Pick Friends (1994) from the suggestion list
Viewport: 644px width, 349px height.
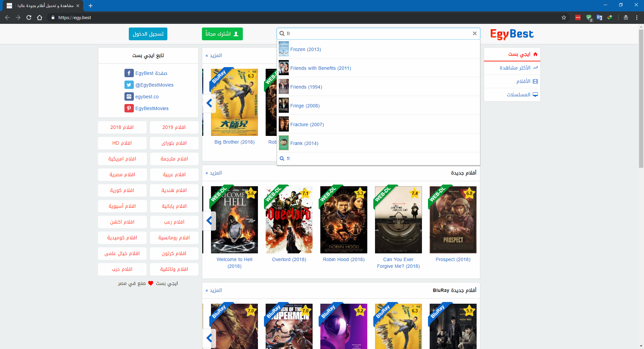coord(378,87)
